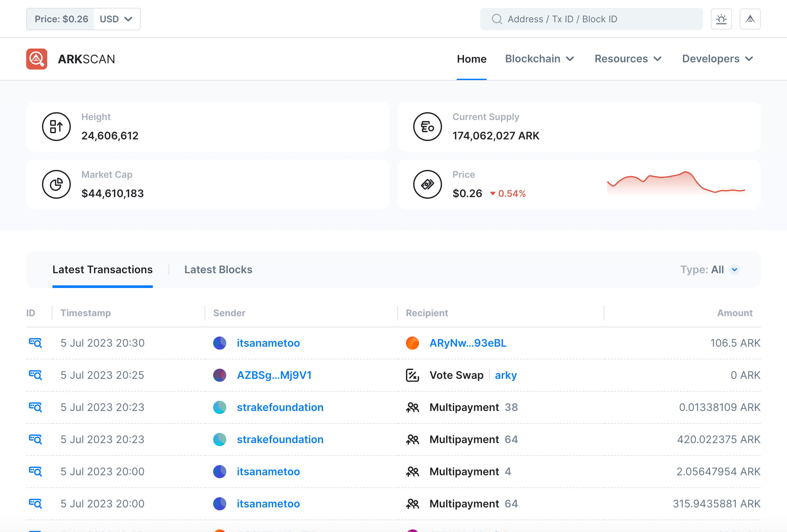This screenshot has height=532, width=787.
Task: Click the Current Supply coins icon
Action: [x=427, y=127]
